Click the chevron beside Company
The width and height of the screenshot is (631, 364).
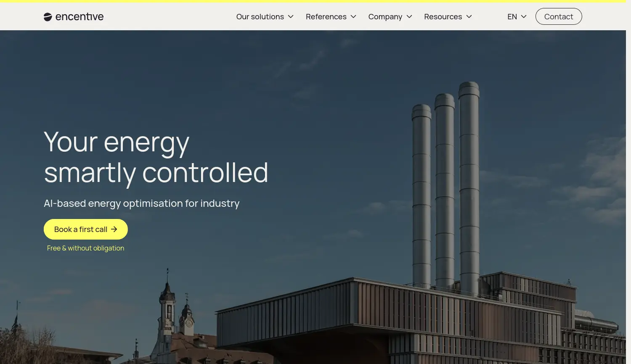[409, 17]
